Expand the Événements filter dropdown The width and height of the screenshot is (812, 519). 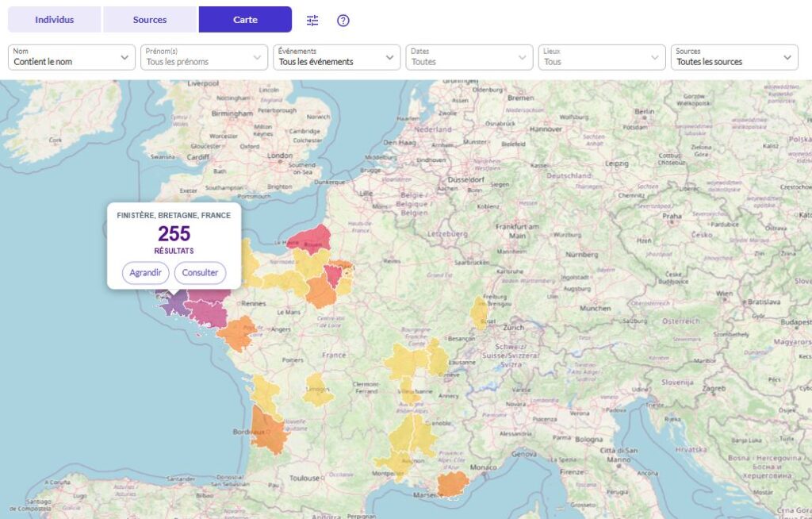(337, 57)
